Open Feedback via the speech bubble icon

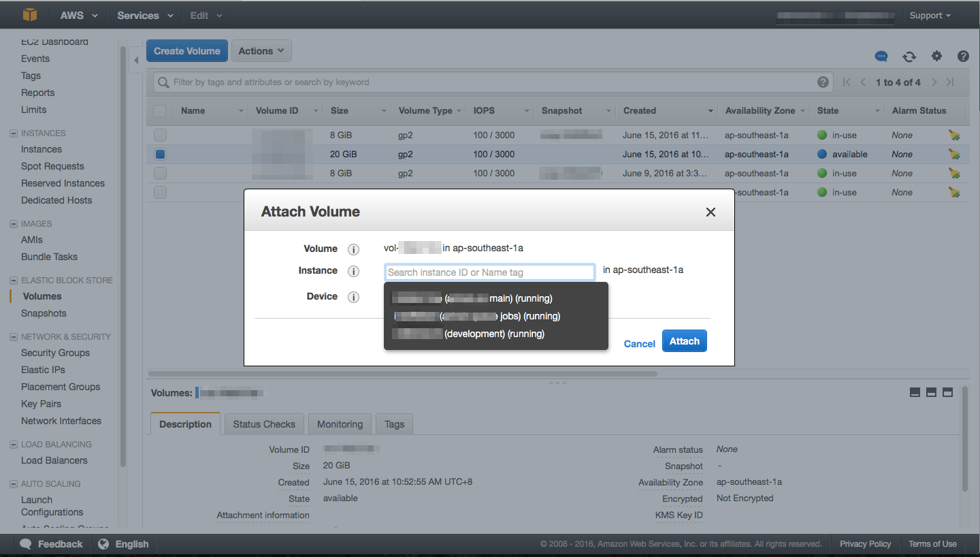[25, 543]
